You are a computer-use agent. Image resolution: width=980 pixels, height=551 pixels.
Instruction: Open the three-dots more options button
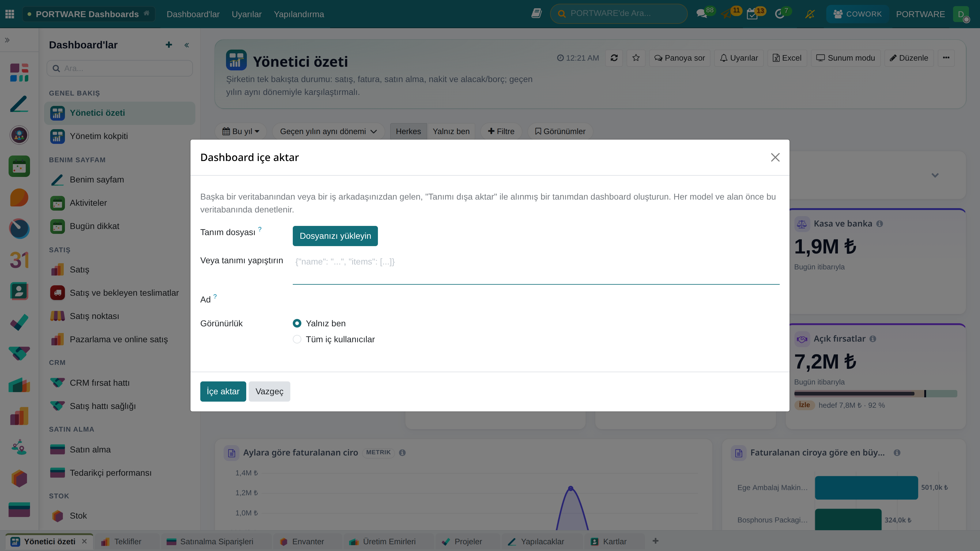coord(946,58)
